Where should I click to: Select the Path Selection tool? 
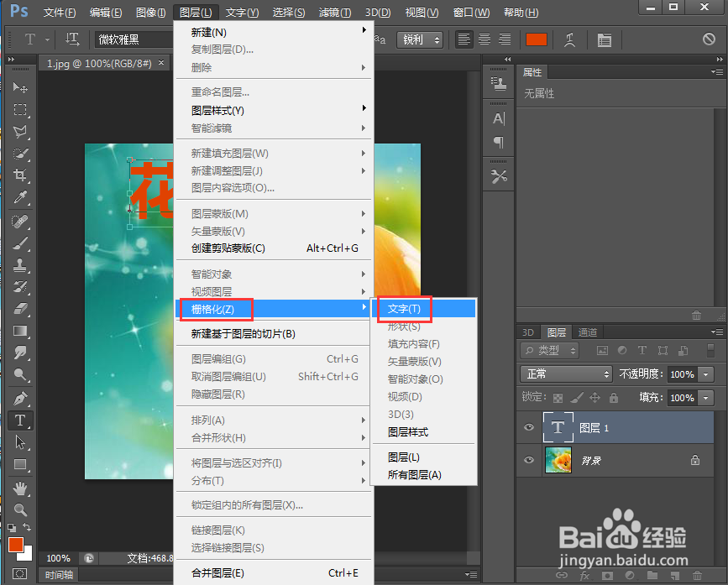click(x=19, y=442)
